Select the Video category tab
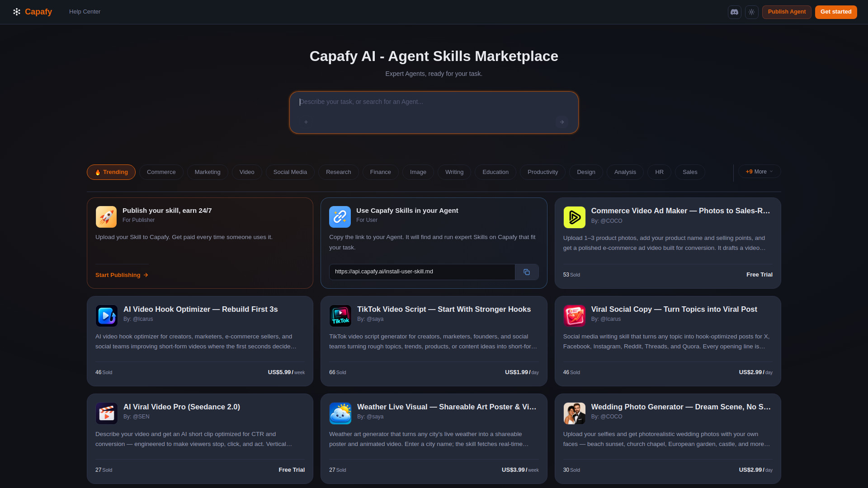Viewport: 868px width, 488px height. click(x=247, y=172)
